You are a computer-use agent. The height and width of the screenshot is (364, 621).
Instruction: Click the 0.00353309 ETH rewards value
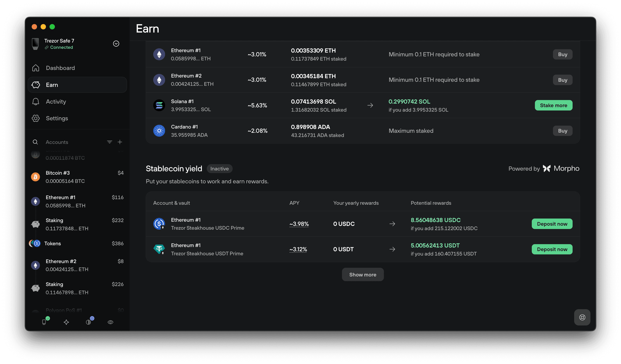click(x=313, y=50)
